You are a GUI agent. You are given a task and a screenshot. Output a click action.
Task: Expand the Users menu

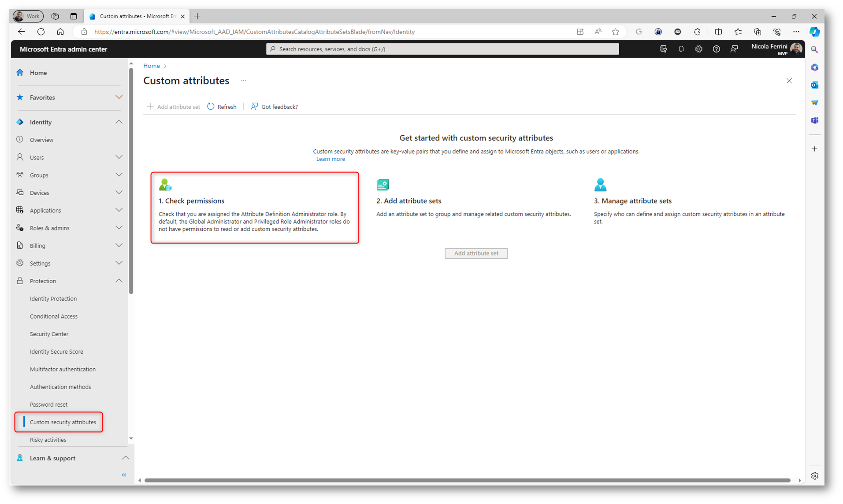coord(119,157)
